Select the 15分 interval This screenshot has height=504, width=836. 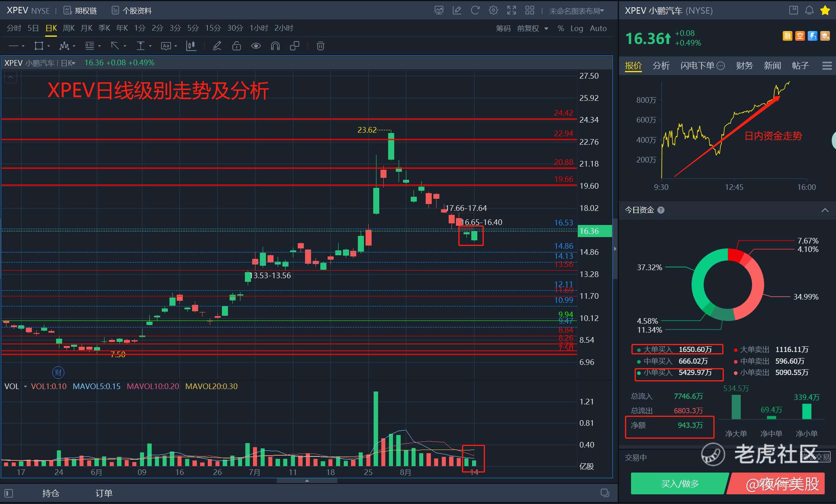(x=213, y=28)
